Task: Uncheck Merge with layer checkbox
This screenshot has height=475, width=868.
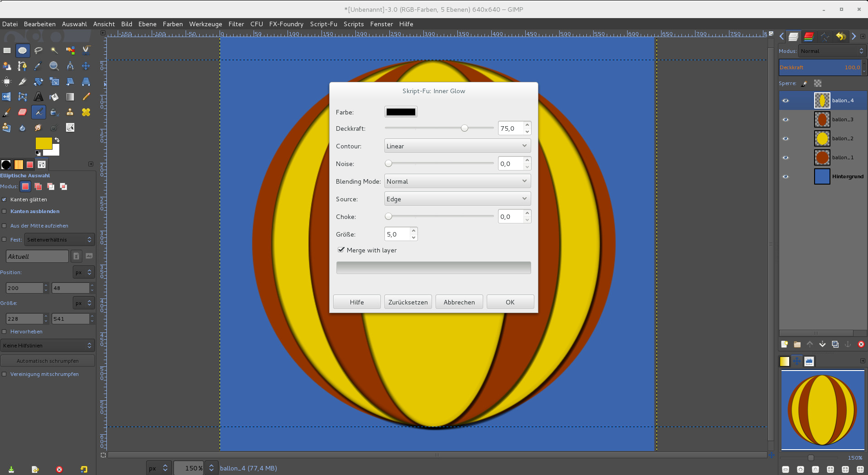Action: (341, 250)
